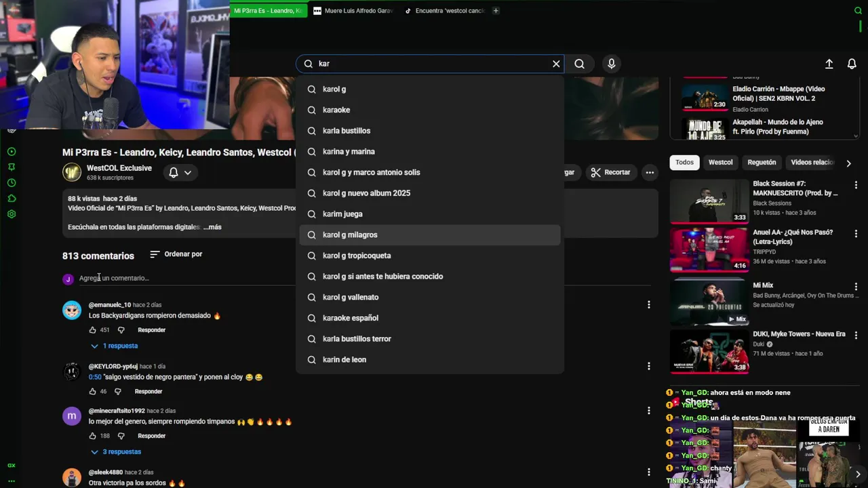Image resolution: width=868 pixels, height=488 pixels.
Task: Open options menu for the @minecraftsito1992 comment
Action: (648, 411)
